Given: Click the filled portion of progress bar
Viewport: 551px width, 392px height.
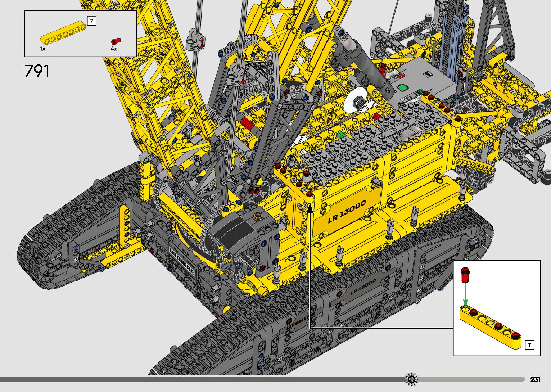Looking at the screenshot, I should pos(202,379).
